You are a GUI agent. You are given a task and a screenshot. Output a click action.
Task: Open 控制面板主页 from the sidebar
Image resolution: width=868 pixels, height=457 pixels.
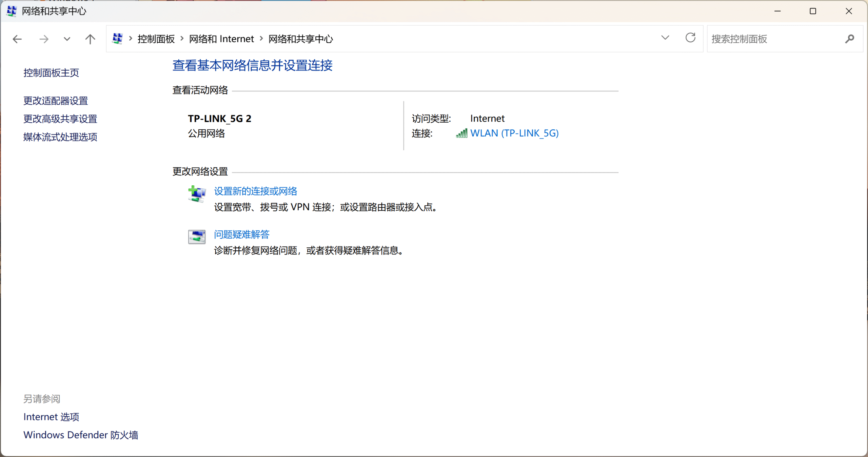click(51, 72)
